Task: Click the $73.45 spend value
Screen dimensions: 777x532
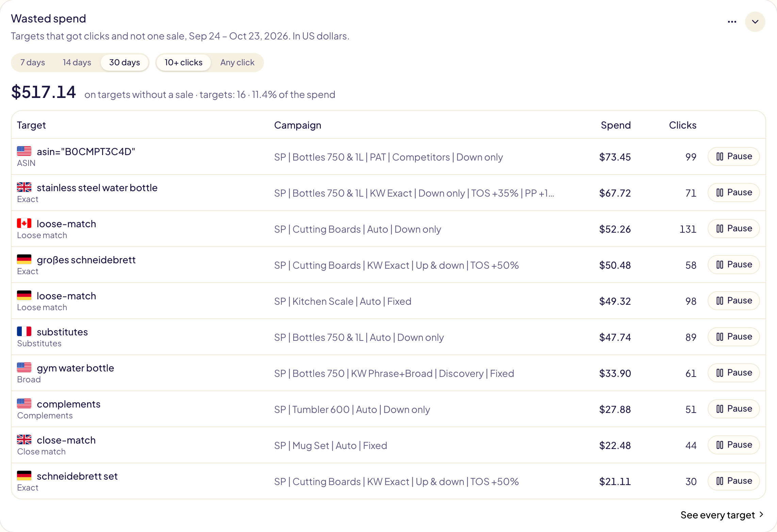Action: click(x=615, y=157)
